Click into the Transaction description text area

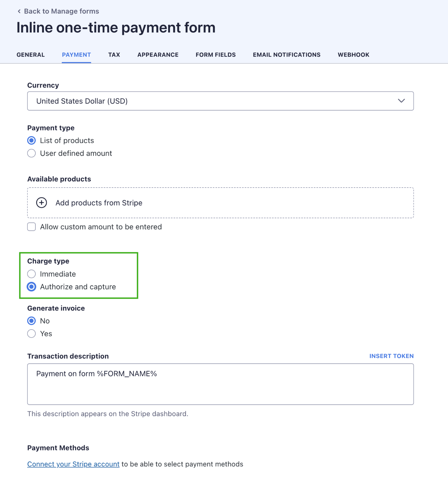click(x=220, y=384)
